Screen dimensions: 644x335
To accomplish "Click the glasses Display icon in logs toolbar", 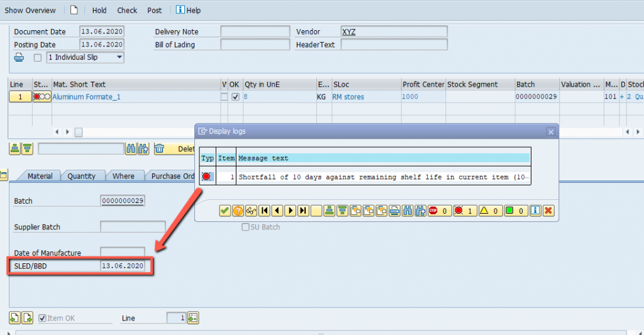I will click(251, 211).
